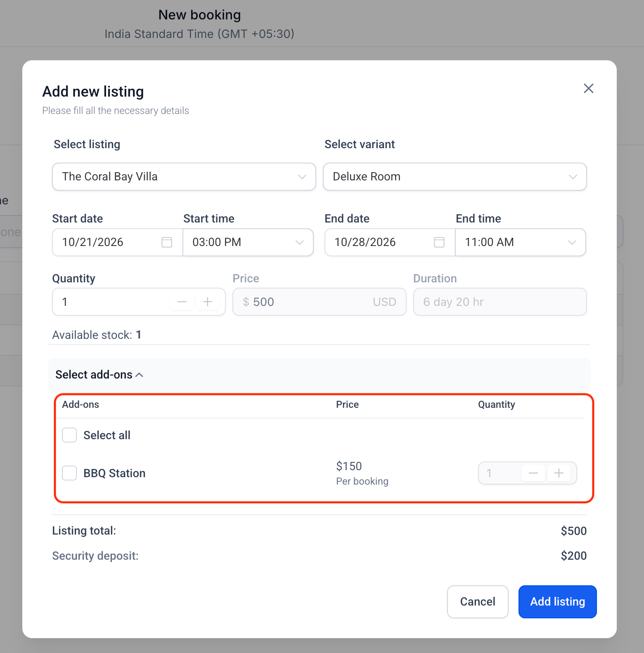Click the BBQ Station label
Image resolution: width=644 pixels, height=653 pixels.
(x=114, y=473)
